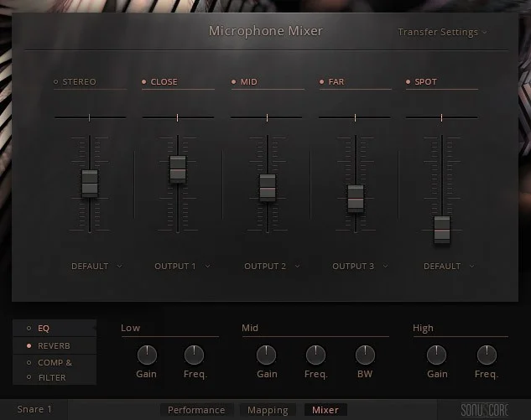Click the Low EQ band heading
Image resolution: width=531 pixels, height=420 pixels.
(x=130, y=328)
